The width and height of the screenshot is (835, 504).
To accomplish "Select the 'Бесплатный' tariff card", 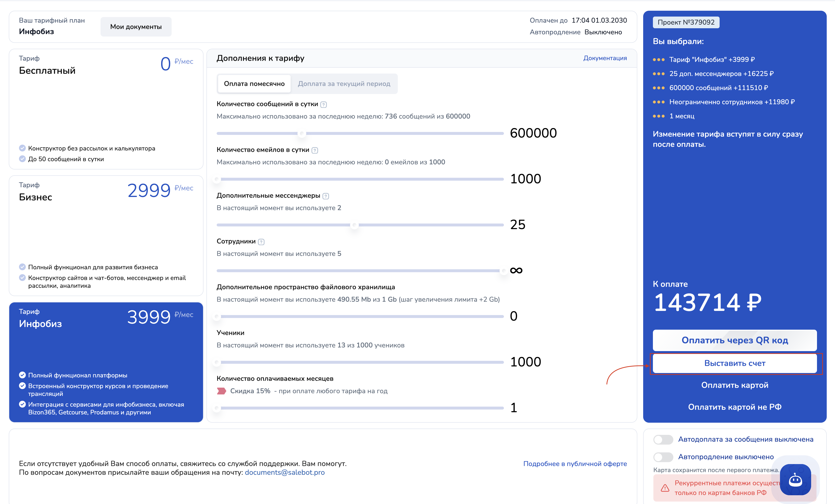I will [106, 108].
